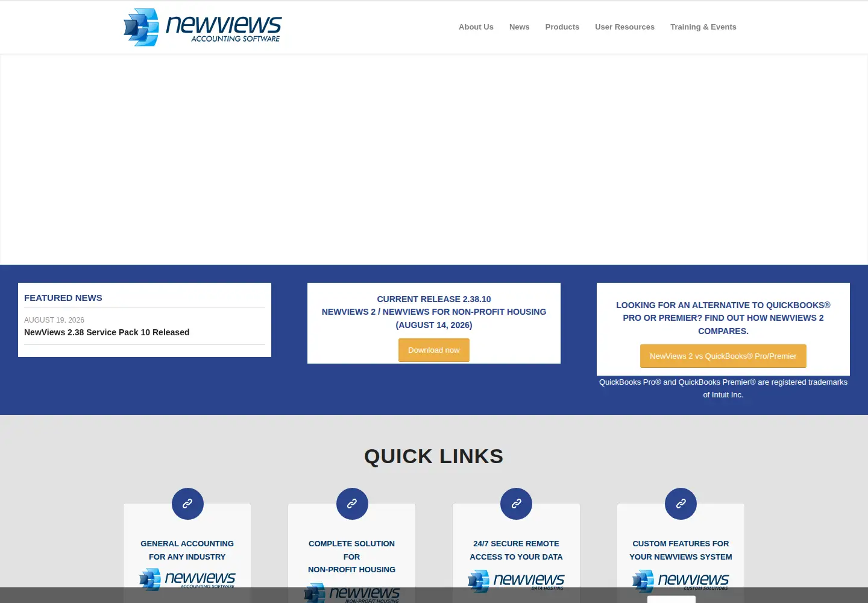Click the August 19, 2026 news date
The width and height of the screenshot is (868, 603).
54,320
